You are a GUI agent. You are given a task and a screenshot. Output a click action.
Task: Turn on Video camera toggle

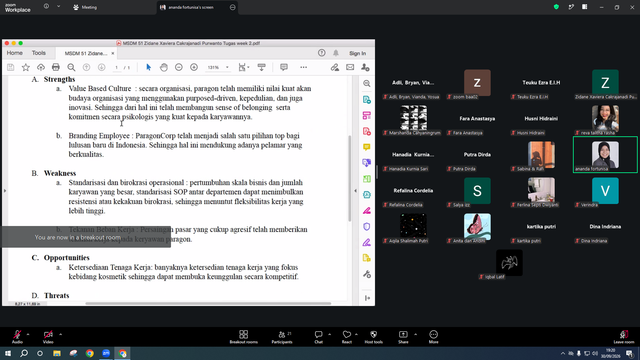[48, 337]
